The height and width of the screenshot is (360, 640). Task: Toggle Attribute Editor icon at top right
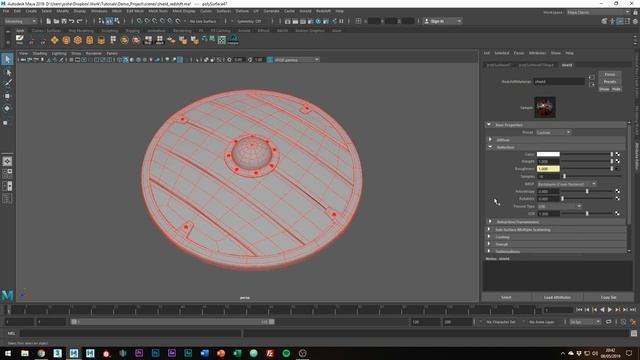[620, 21]
